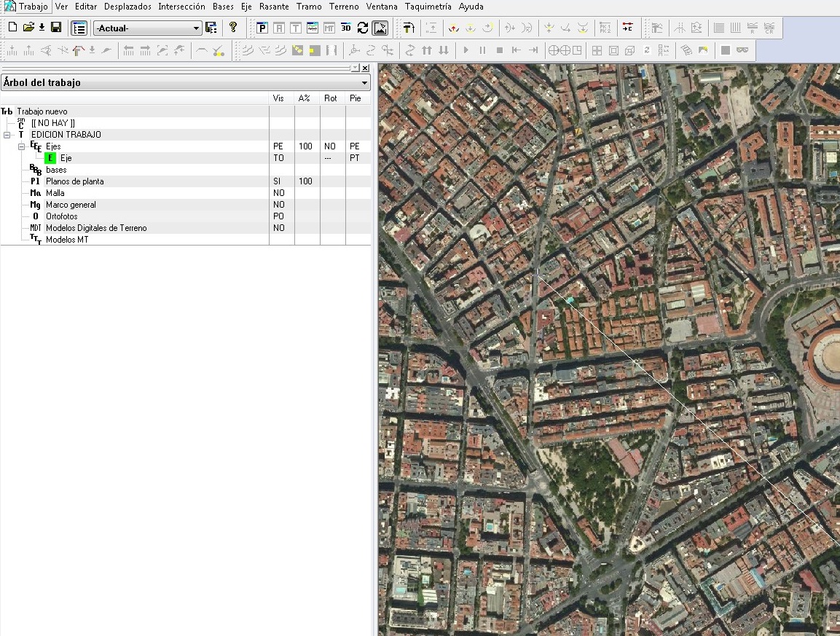Save work with floppy disk icon
This screenshot has width=840, height=636.
click(55, 28)
